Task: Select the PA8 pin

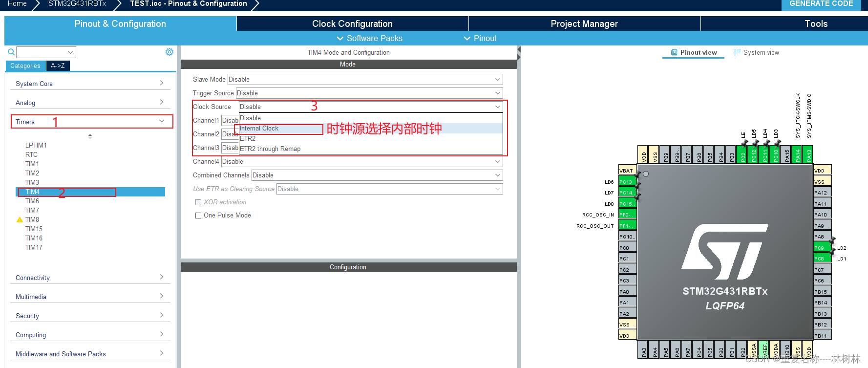Action: click(823, 237)
